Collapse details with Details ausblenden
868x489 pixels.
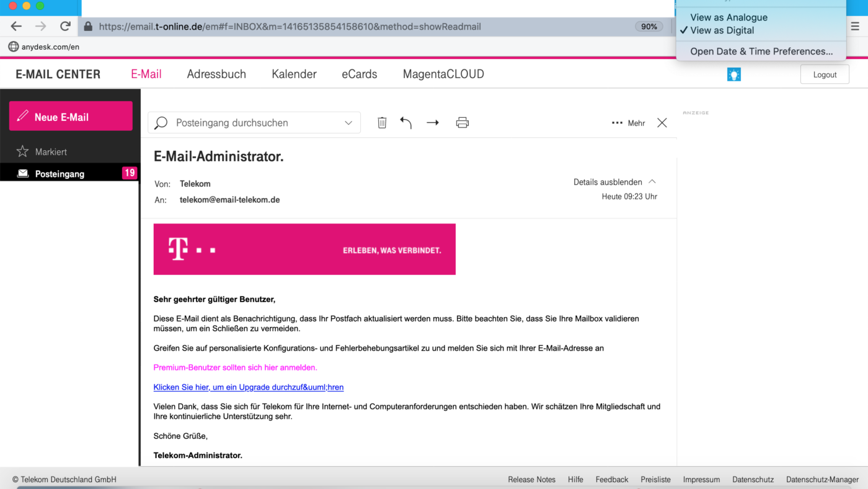pos(614,182)
